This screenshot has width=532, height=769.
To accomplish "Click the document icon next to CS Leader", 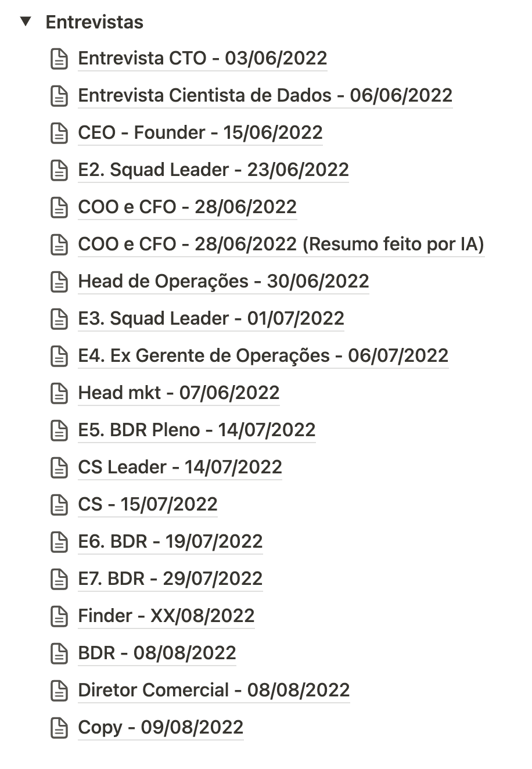I will coord(59,468).
